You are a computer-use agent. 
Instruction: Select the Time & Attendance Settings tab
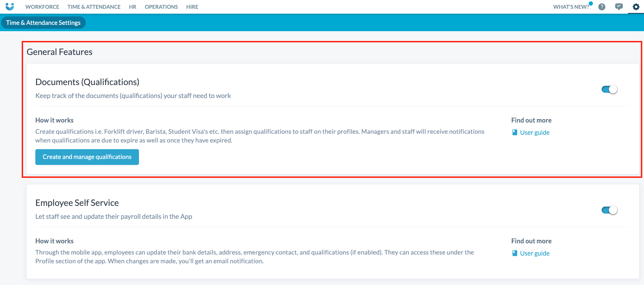tap(43, 23)
